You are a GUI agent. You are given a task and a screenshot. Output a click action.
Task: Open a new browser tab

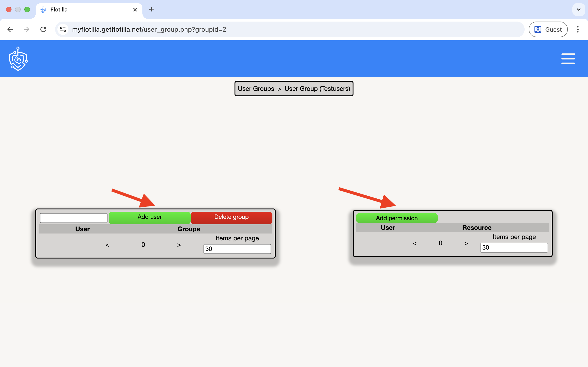[151, 9]
